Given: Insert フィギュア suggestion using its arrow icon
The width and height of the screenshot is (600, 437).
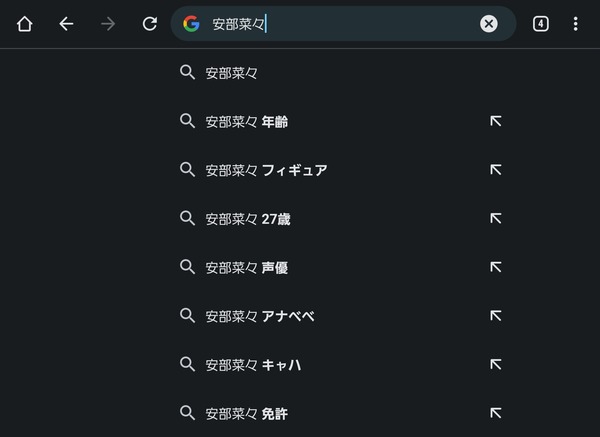Looking at the screenshot, I should point(496,170).
